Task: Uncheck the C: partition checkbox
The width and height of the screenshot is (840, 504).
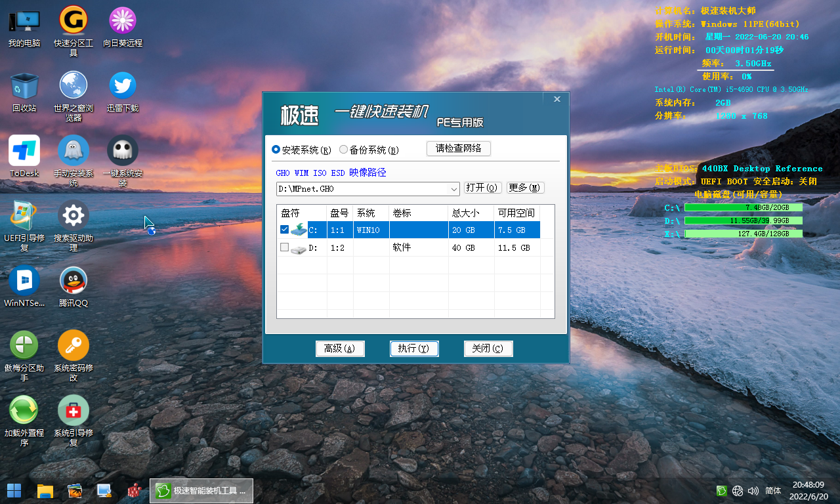Action: pyautogui.click(x=284, y=230)
